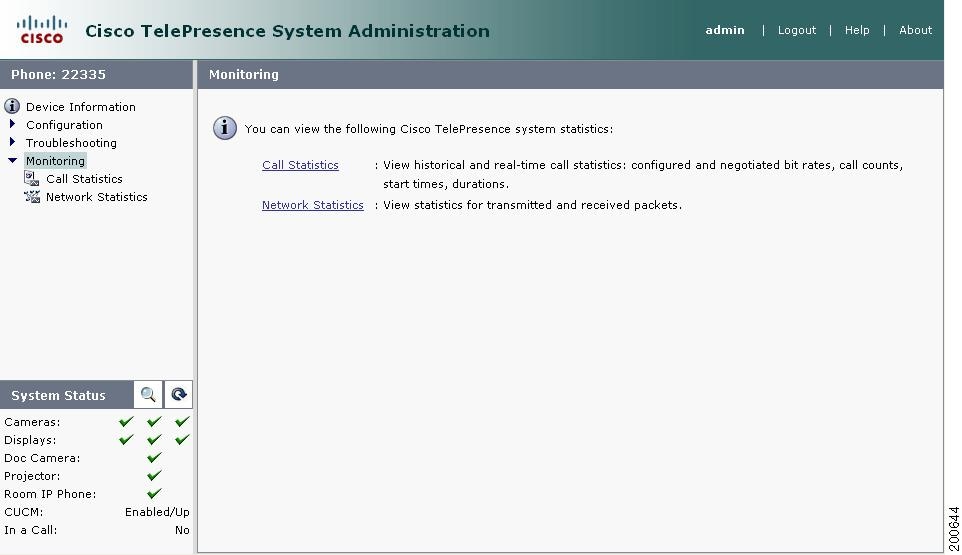Click the System Status panel title
This screenshot has height=555, width=962.
[x=58, y=396]
